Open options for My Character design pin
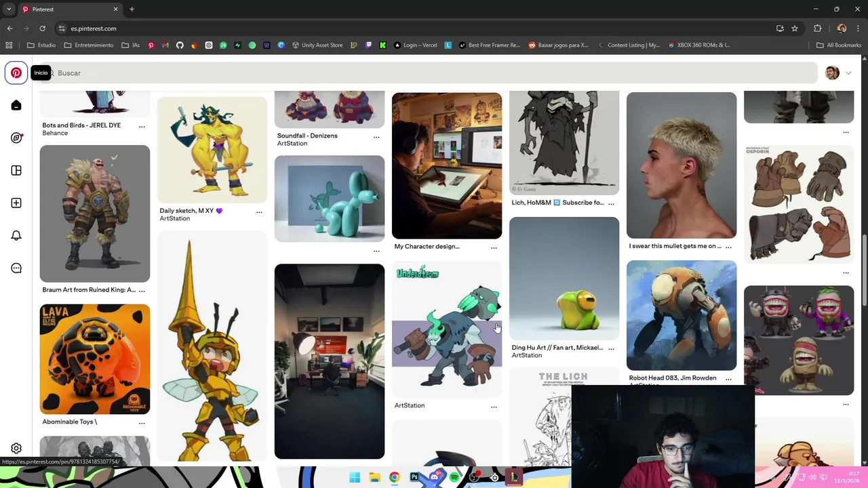Viewport: 868px width, 488px height. pyautogui.click(x=494, y=247)
